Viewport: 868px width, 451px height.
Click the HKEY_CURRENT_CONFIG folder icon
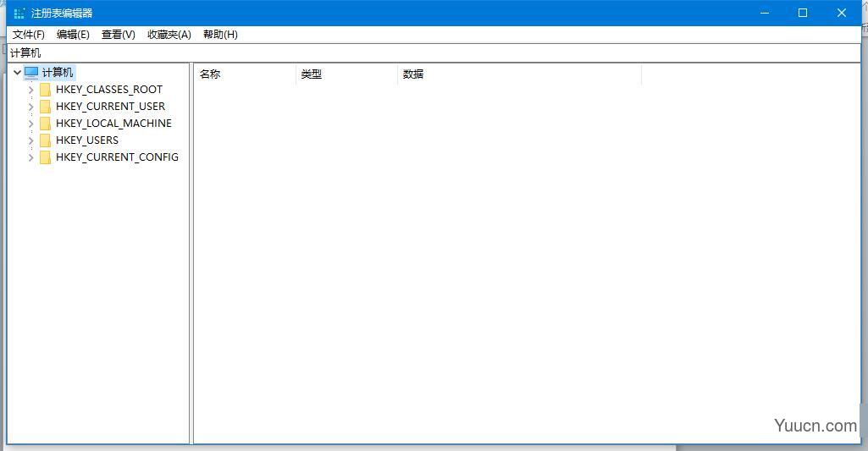(x=46, y=157)
